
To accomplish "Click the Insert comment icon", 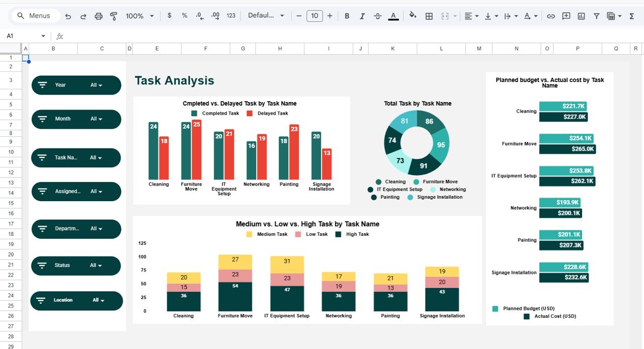I will pyautogui.click(x=566, y=16).
